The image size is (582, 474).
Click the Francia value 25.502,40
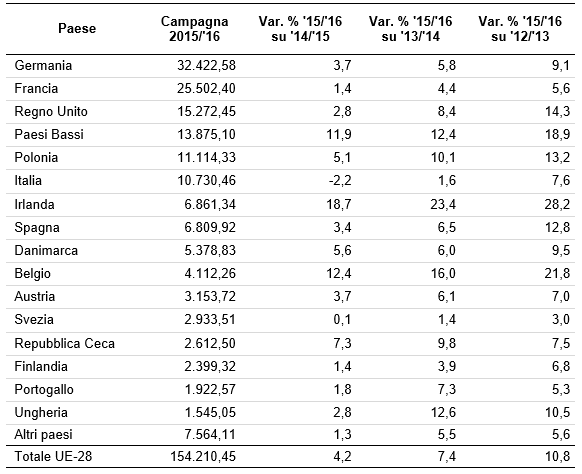[206, 89]
